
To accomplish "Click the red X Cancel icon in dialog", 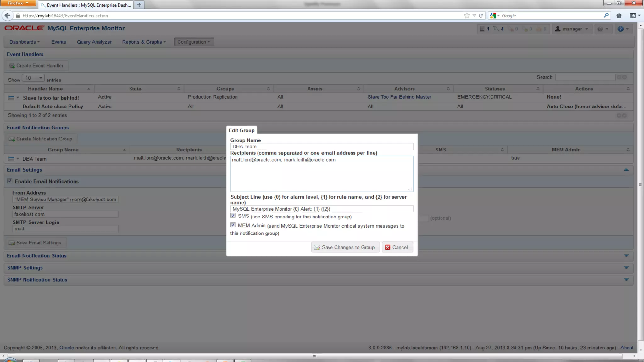I will coord(387,247).
